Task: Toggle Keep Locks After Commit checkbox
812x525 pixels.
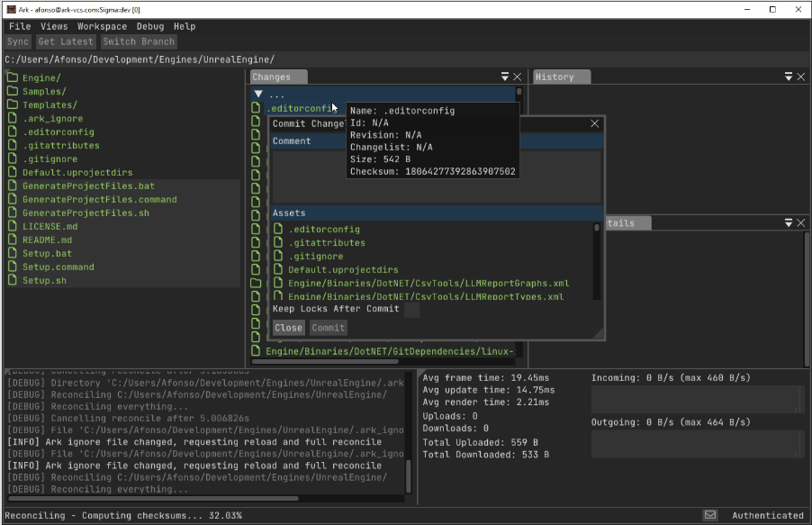Action: point(411,310)
